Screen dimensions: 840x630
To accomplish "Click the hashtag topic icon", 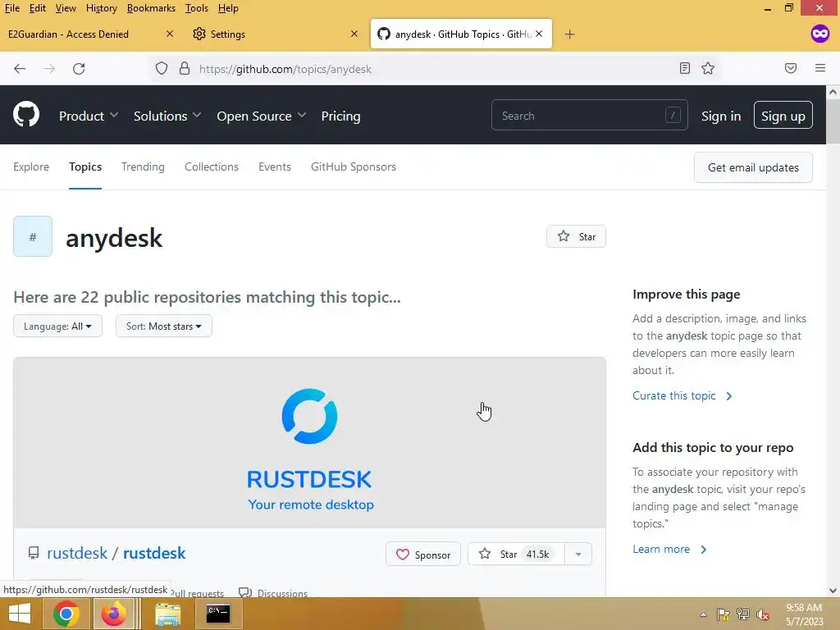I will (33, 236).
